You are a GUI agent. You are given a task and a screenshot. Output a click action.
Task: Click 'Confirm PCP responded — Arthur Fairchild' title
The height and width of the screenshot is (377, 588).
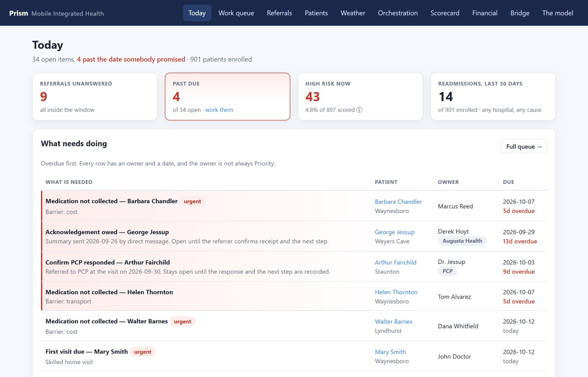[108, 262]
